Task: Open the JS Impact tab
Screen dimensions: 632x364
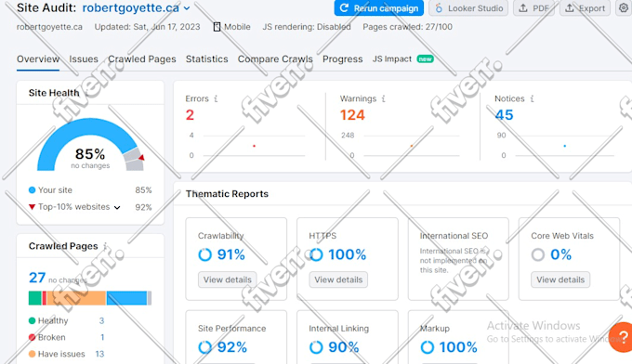Action: click(x=402, y=59)
